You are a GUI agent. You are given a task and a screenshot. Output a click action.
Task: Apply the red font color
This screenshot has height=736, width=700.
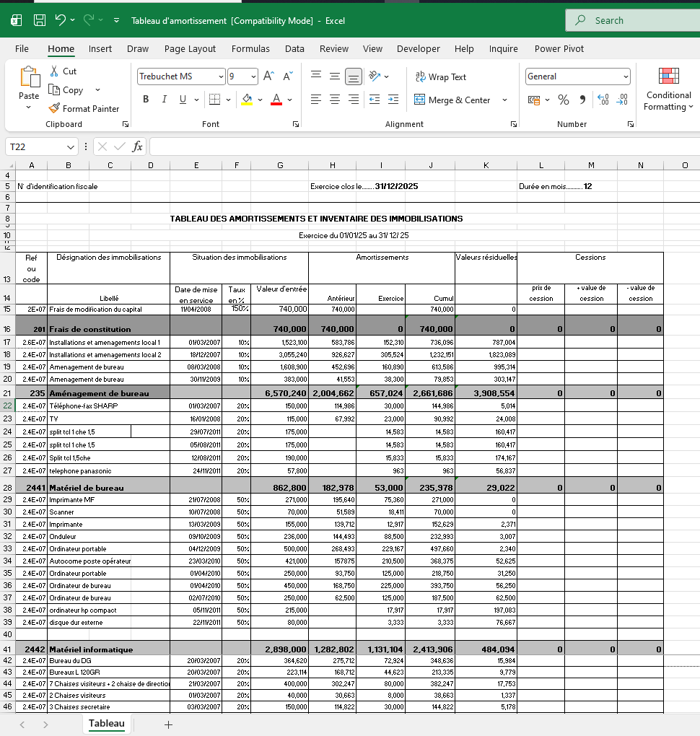tap(276, 100)
